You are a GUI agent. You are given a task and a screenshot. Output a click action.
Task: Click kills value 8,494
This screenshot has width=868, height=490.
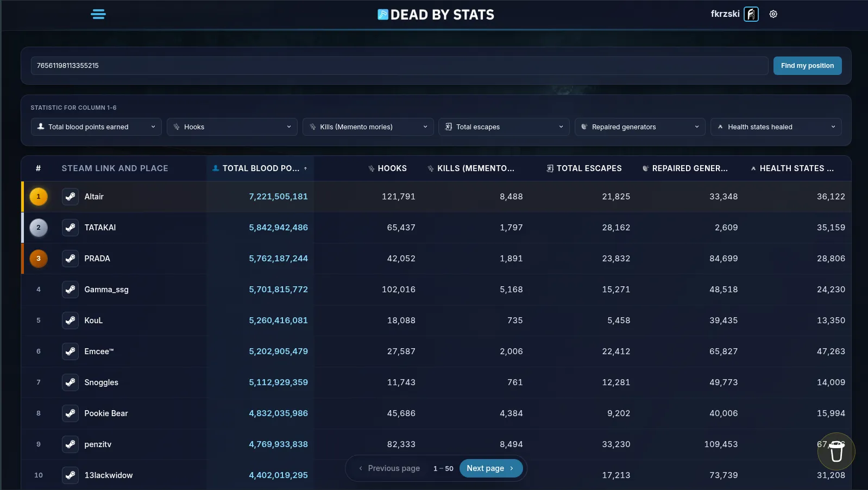[511, 444]
